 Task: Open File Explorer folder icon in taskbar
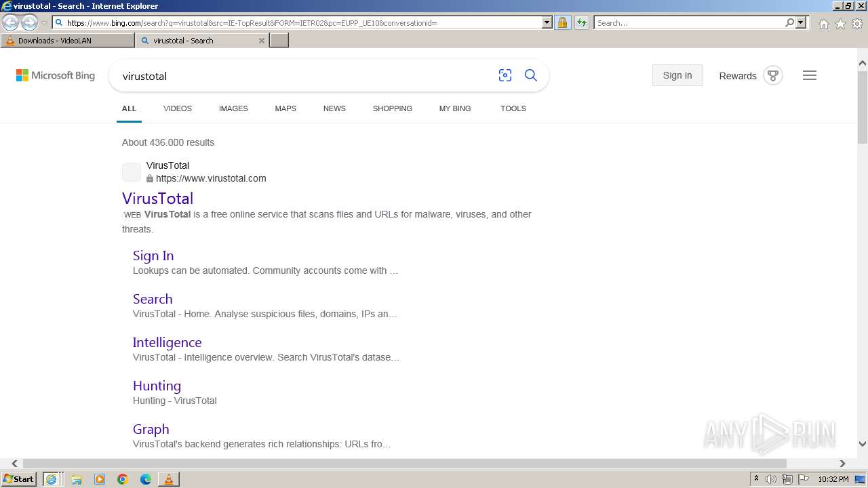(x=77, y=479)
